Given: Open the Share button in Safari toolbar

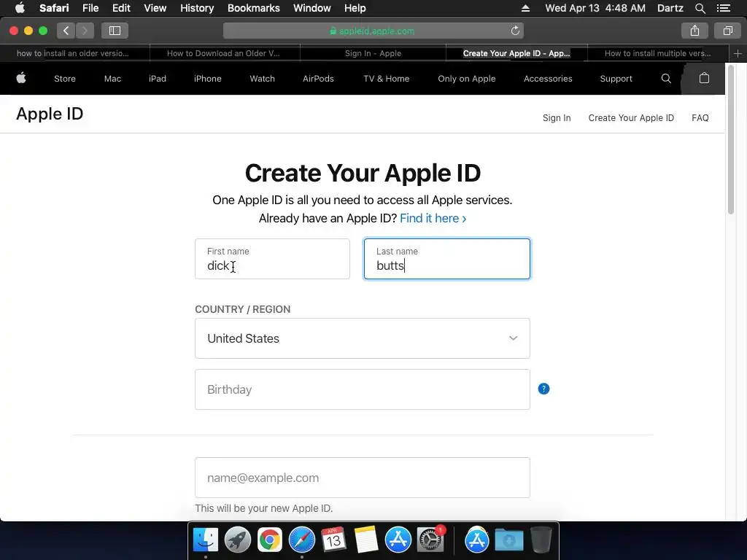Looking at the screenshot, I should pyautogui.click(x=694, y=31).
